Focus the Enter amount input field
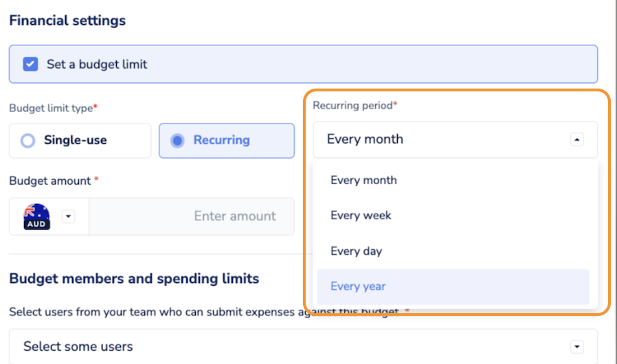617x364 pixels. [x=192, y=216]
